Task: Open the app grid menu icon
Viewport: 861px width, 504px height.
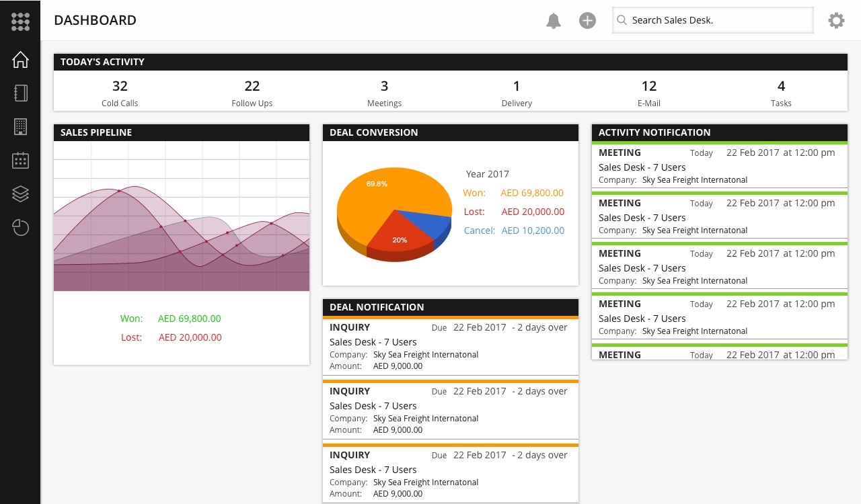Action: 20,22
